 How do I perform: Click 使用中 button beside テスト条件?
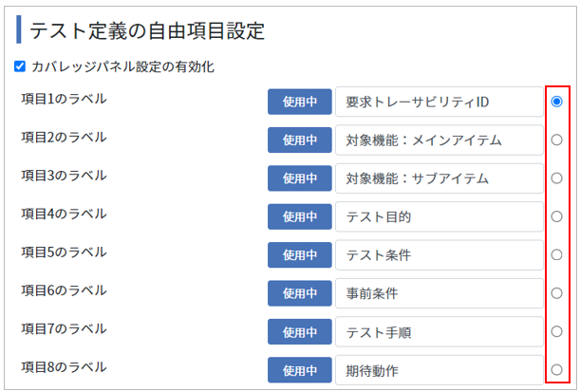(x=300, y=255)
